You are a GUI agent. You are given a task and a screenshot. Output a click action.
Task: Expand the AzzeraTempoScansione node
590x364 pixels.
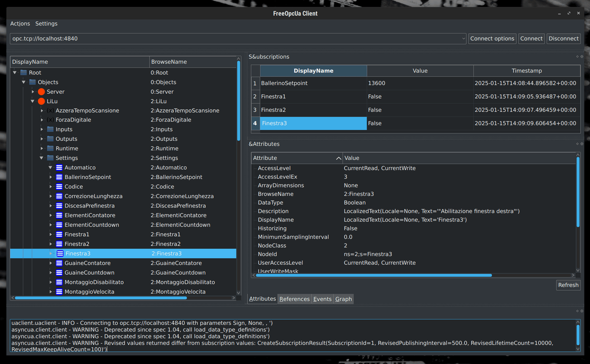pyautogui.click(x=42, y=111)
